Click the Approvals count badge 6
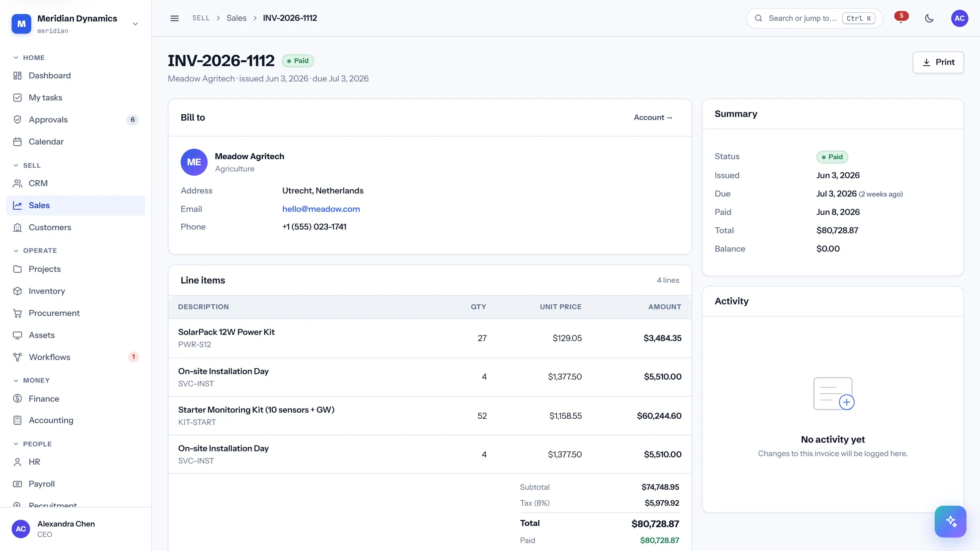Screen dimensions: 980x551 (133, 120)
